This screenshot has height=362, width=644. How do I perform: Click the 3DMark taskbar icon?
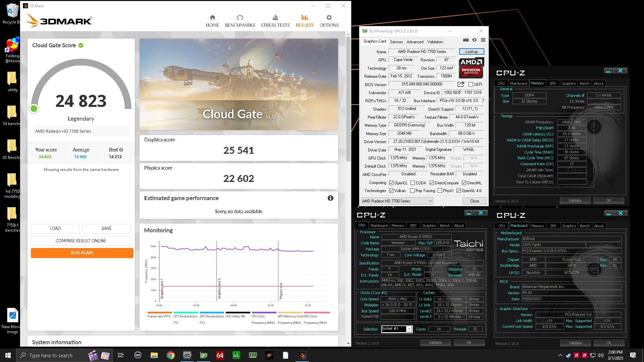302,355
